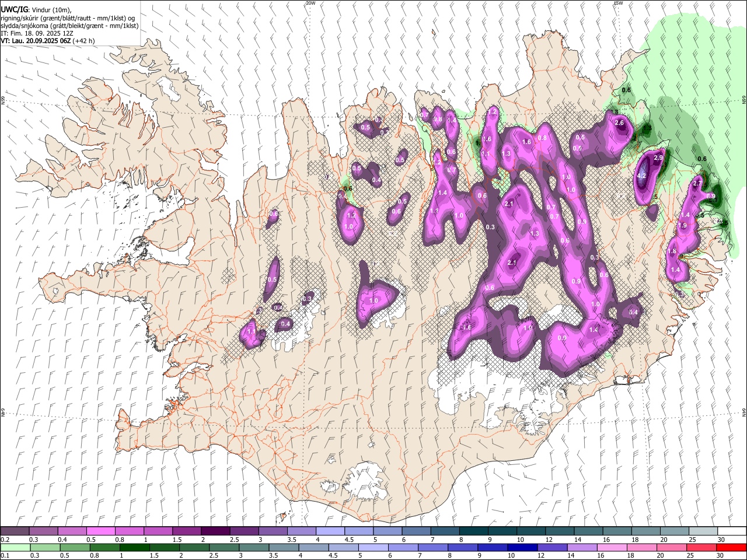Select bright pink snow-row swatch labeled 0.5
Image resolution: width=747 pixels, height=560 pixels.
100,531
